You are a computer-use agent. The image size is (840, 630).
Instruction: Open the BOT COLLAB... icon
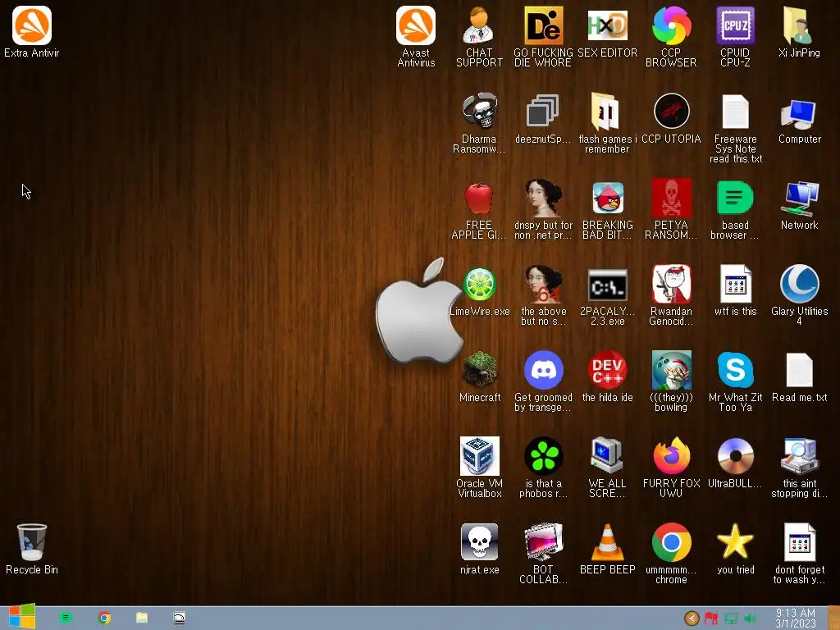(543, 555)
